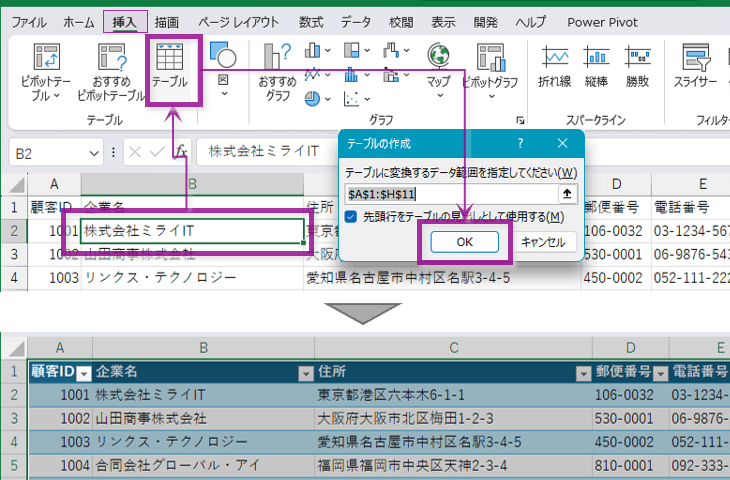730x480 pixels.
Task: Insert a 折れ線 sparkline
Action: (x=554, y=66)
